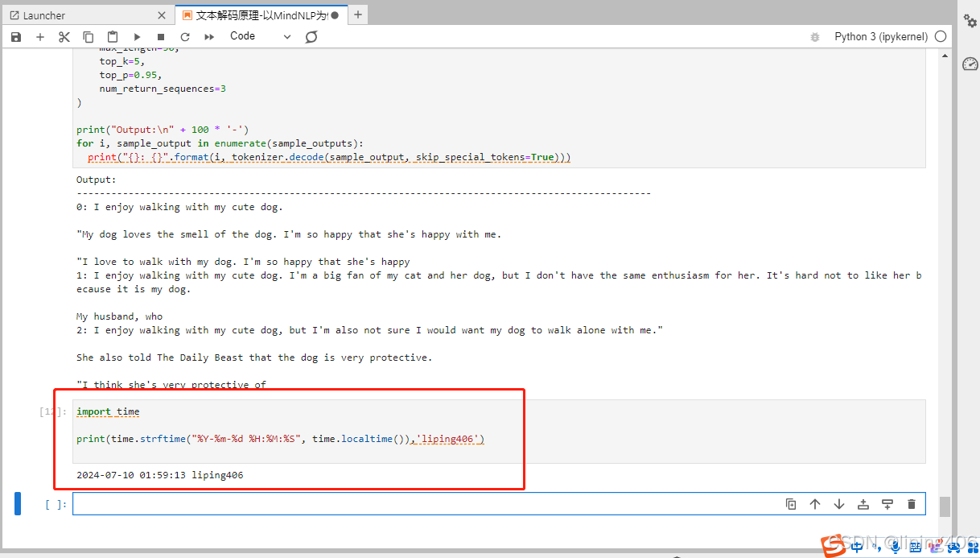
Task: Click the vertical scrollbar thumb of the notebook
Action: coord(945,506)
